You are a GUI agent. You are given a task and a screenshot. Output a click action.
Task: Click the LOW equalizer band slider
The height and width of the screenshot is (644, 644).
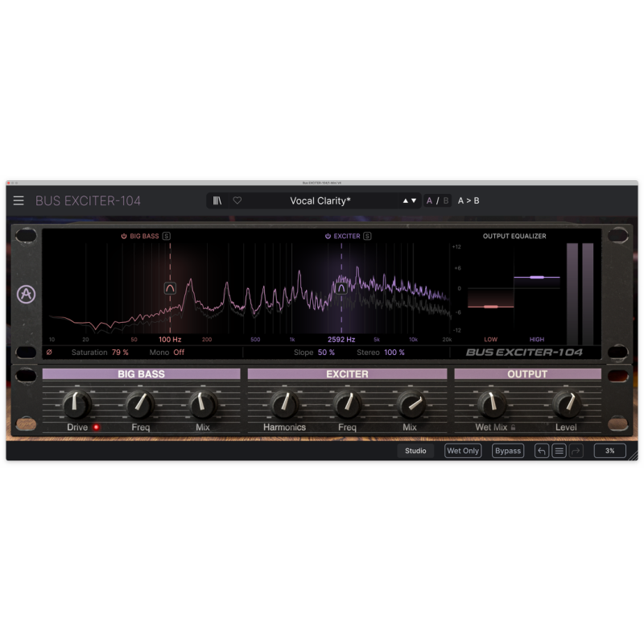point(491,307)
